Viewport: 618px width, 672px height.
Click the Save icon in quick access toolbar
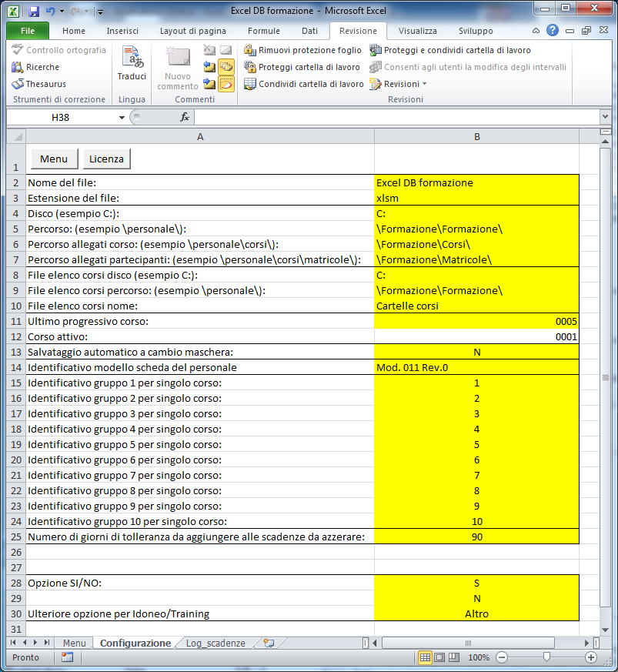click(x=33, y=12)
